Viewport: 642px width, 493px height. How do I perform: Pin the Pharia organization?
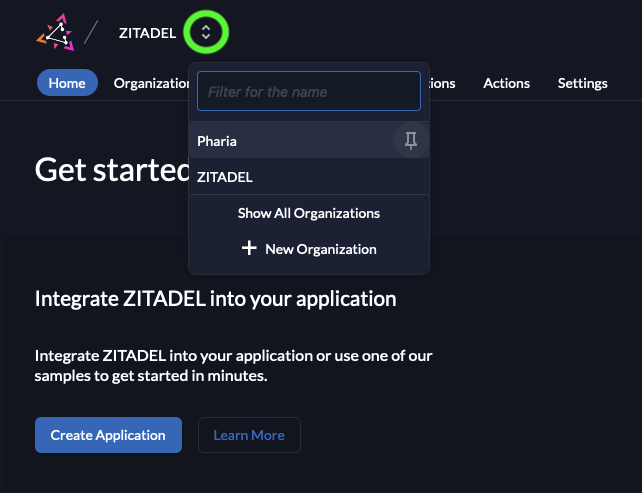(x=411, y=140)
